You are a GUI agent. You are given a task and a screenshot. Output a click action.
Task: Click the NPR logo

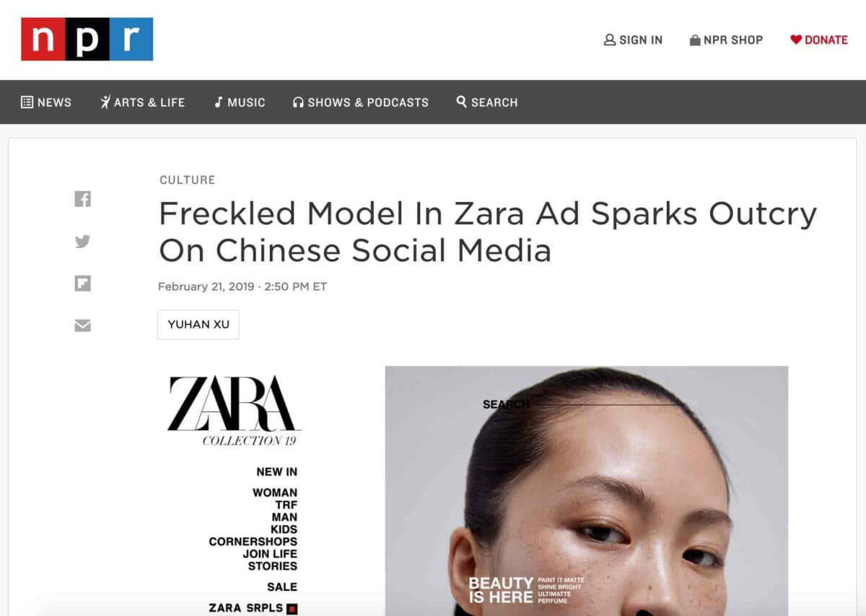point(87,39)
